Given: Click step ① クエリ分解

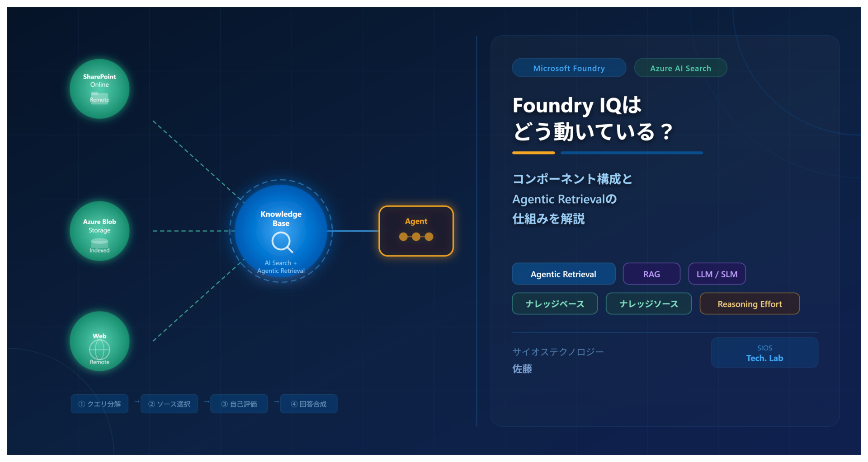Looking at the screenshot, I should (99, 404).
